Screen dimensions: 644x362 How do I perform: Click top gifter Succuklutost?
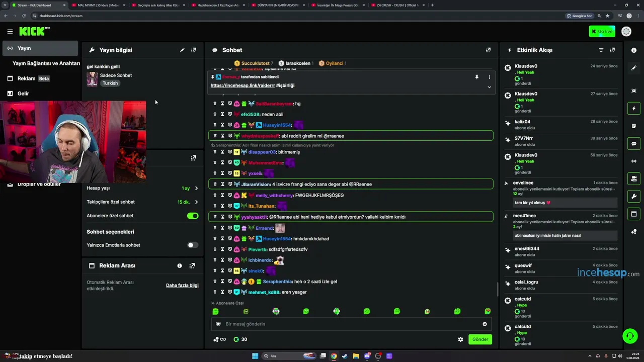pyautogui.click(x=255, y=63)
